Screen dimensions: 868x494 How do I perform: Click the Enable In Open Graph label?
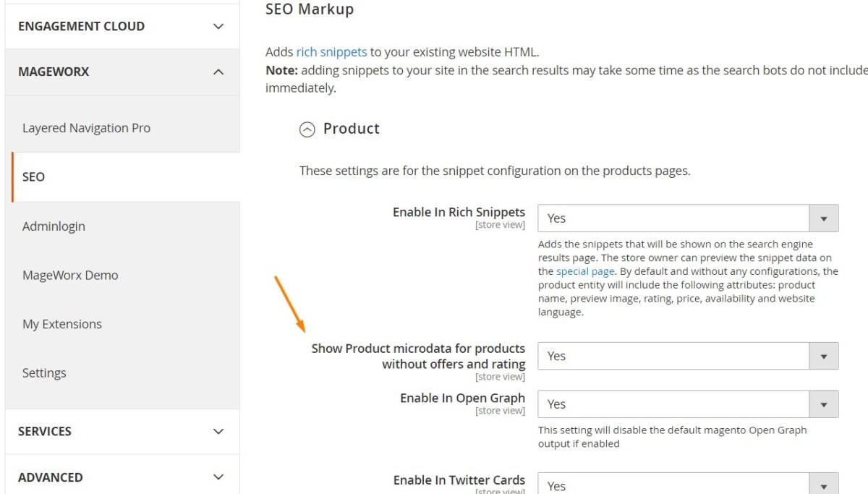[x=462, y=398]
